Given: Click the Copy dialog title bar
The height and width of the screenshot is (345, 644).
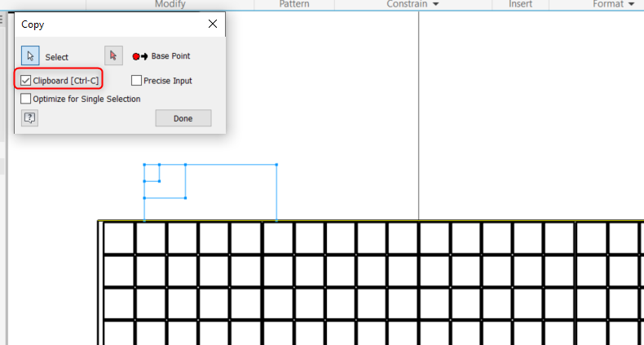Looking at the screenshot, I should tap(106, 24).
